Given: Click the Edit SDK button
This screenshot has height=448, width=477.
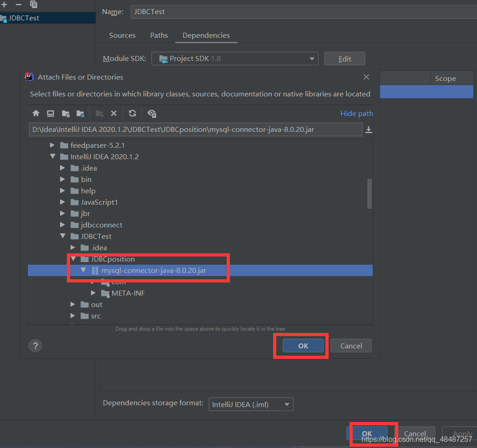Looking at the screenshot, I should tap(345, 59).
